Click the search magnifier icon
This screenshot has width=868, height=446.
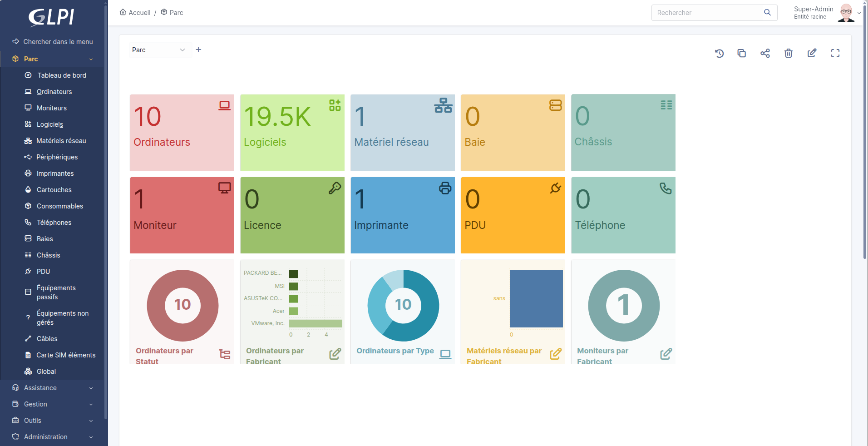point(767,13)
